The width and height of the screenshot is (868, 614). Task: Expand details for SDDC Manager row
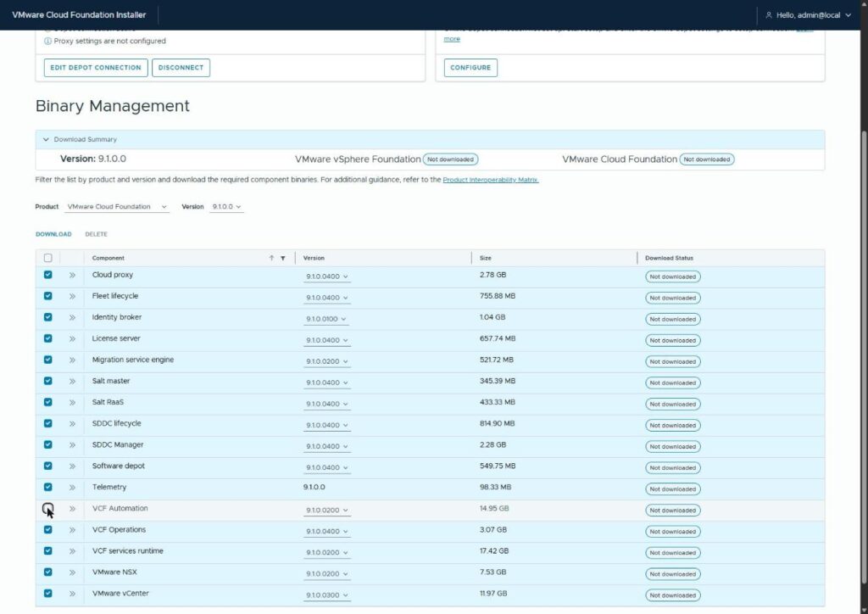point(72,445)
